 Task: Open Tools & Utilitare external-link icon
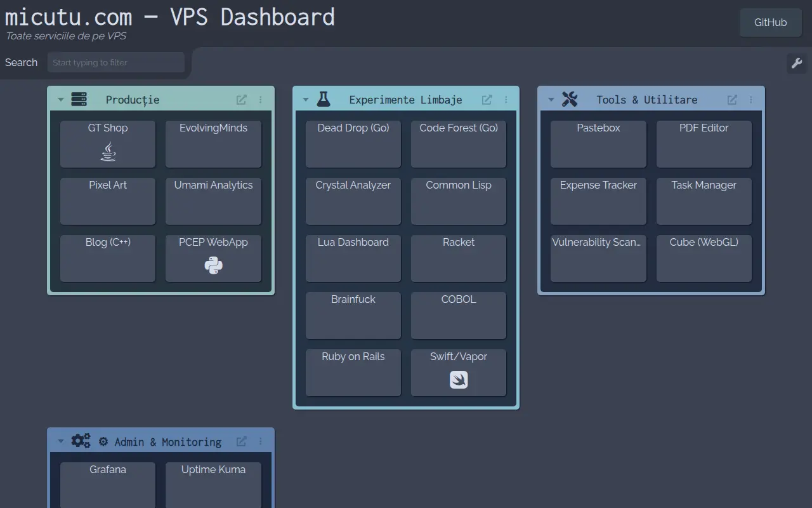(732, 100)
